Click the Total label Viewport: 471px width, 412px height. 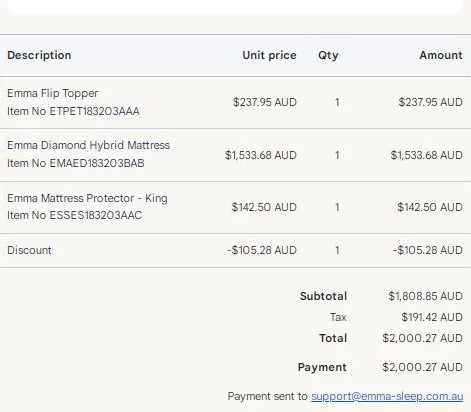click(333, 338)
